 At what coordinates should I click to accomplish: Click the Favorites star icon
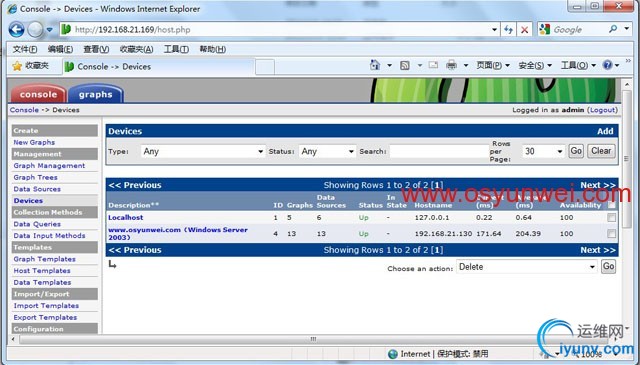(x=17, y=66)
